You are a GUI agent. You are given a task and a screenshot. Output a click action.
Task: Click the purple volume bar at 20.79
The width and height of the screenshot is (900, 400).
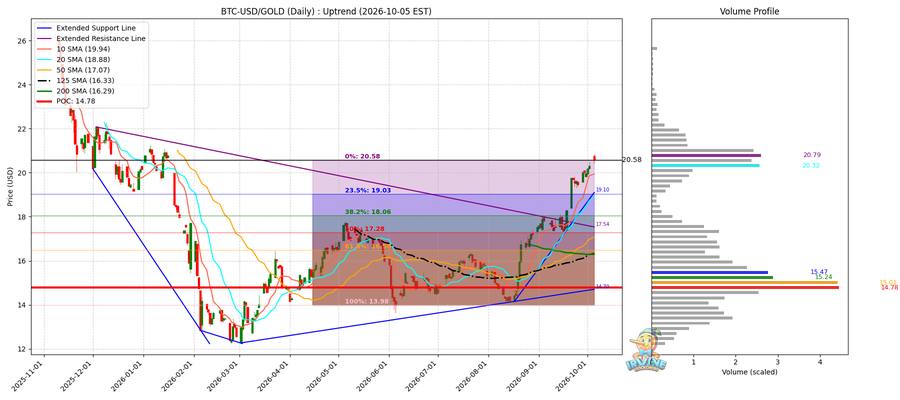tap(707, 155)
